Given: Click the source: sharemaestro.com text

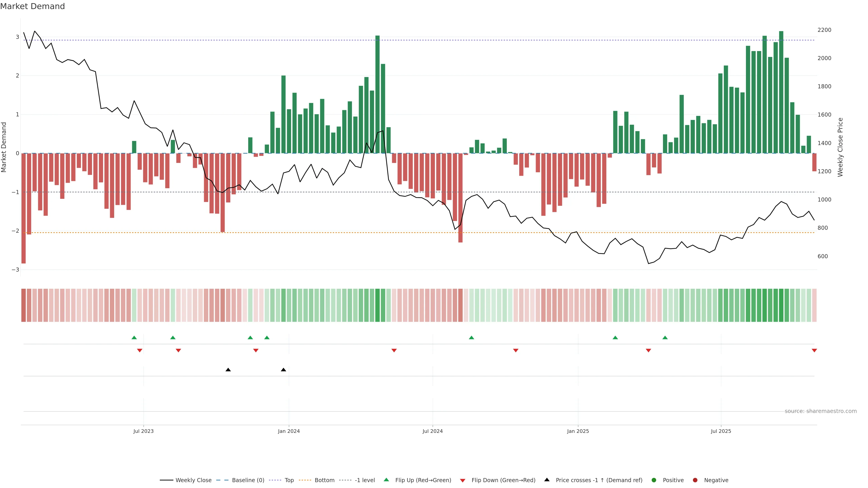Looking at the screenshot, I should (x=821, y=411).
